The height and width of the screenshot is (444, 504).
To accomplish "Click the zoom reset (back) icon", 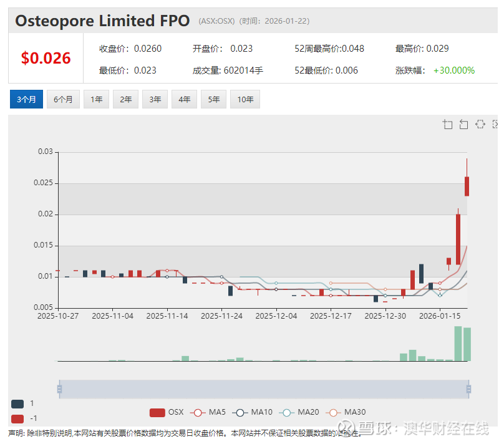I will click(463, 124).
